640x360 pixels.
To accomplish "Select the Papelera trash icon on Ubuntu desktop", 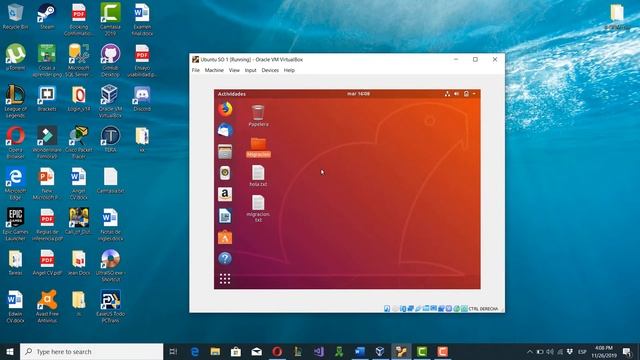I will pos(258,116).
